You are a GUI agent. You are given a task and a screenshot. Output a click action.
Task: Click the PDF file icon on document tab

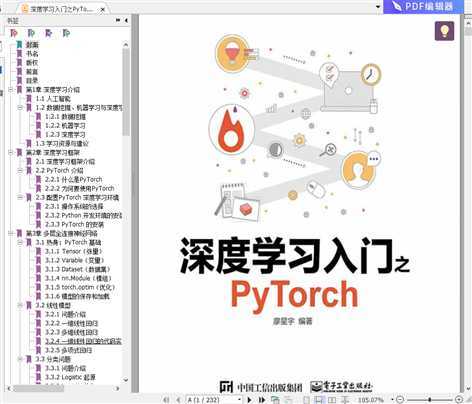(x=25, y=9)
